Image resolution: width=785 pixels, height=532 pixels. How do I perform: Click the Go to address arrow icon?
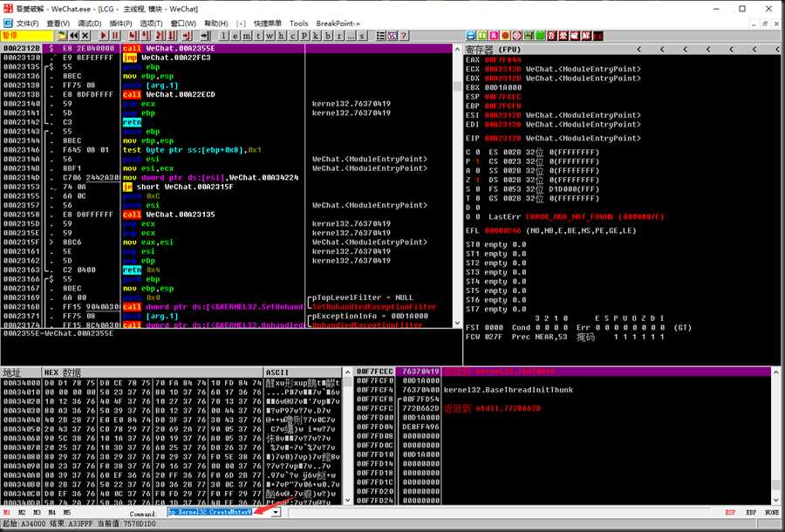(205, 36)
